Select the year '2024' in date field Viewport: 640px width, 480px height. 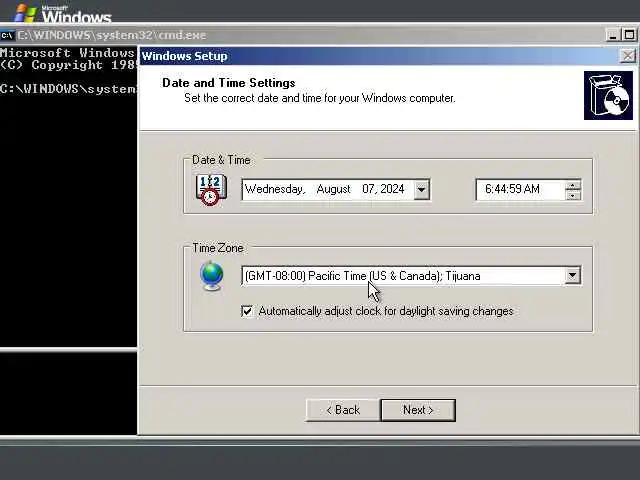pos(392,189)
